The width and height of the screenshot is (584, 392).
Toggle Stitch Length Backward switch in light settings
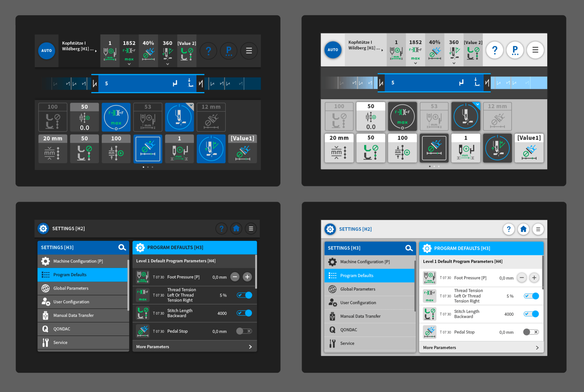tap(531, 314)
